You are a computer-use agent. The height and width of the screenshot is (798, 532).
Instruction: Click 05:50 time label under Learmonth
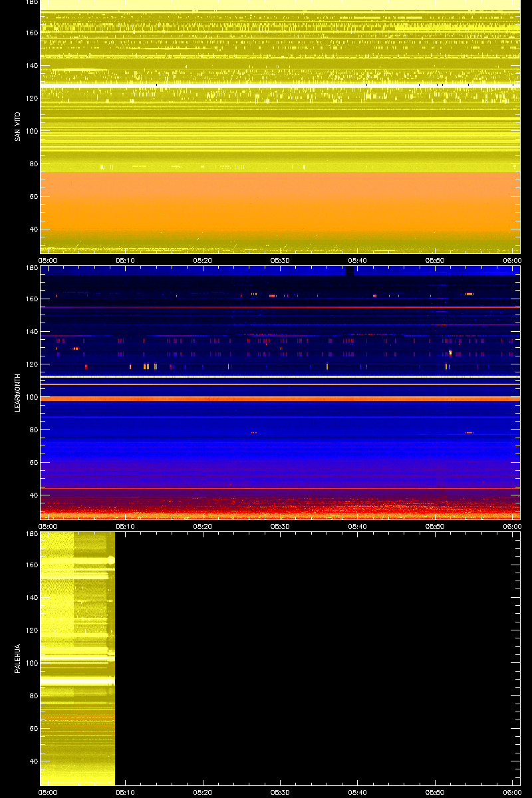click(x=435, y=526)
